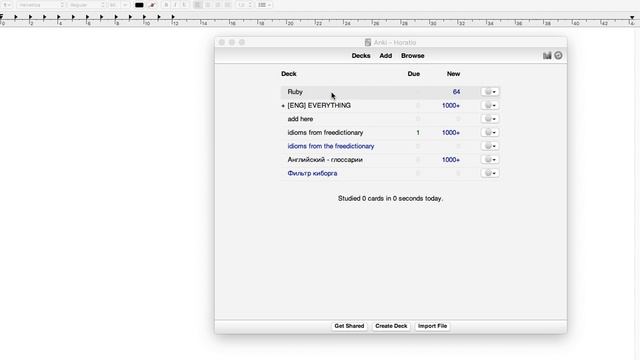Open list bullets dropdown in background editor
Screen dimensions: 640x360
pyautogui.click(x=264, y=5)
